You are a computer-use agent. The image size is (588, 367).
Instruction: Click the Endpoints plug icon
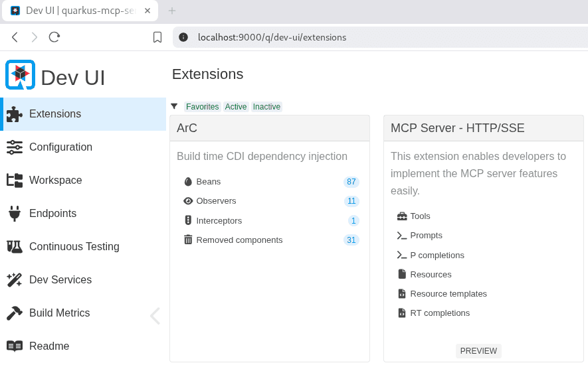coord(15,214)
